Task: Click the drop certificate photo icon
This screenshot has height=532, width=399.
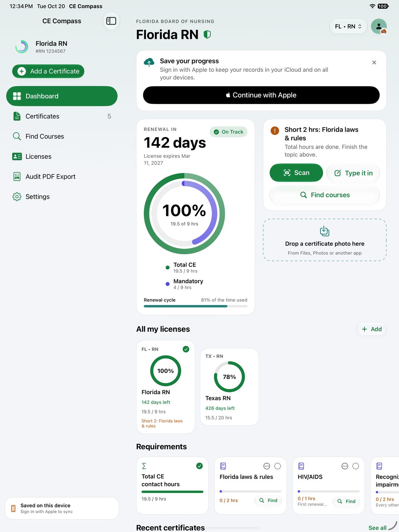Action: [325, 231]
